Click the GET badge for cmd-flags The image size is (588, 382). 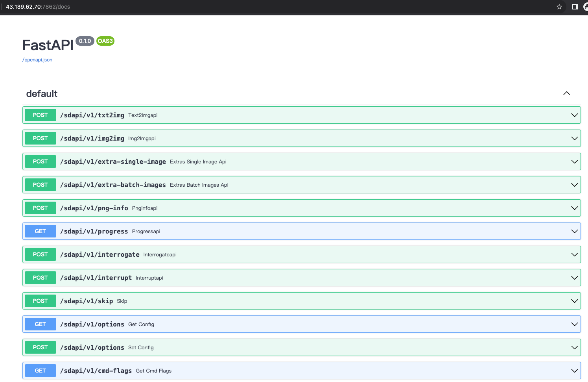coord(41,371)
